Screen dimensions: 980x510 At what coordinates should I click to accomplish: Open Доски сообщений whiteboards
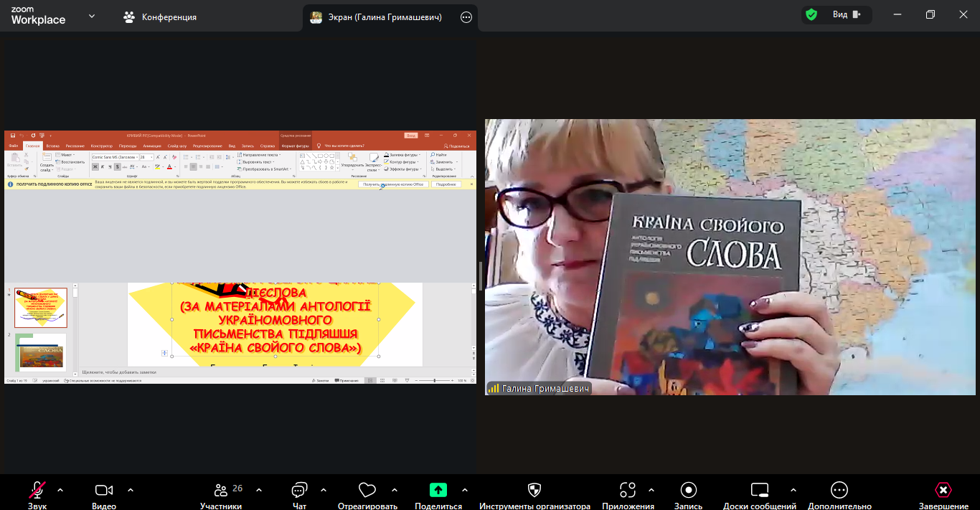[760, 491]
